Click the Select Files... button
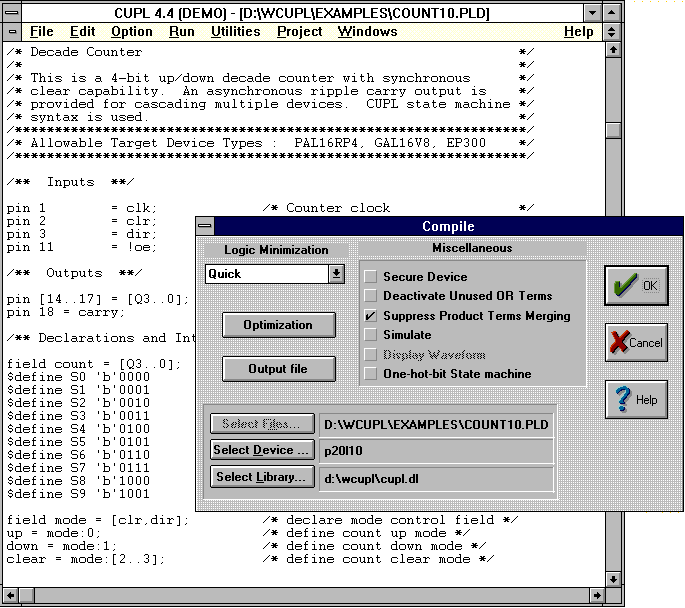Image resolution: width=685 pixels, height=608 pixels. pos(262,424)
